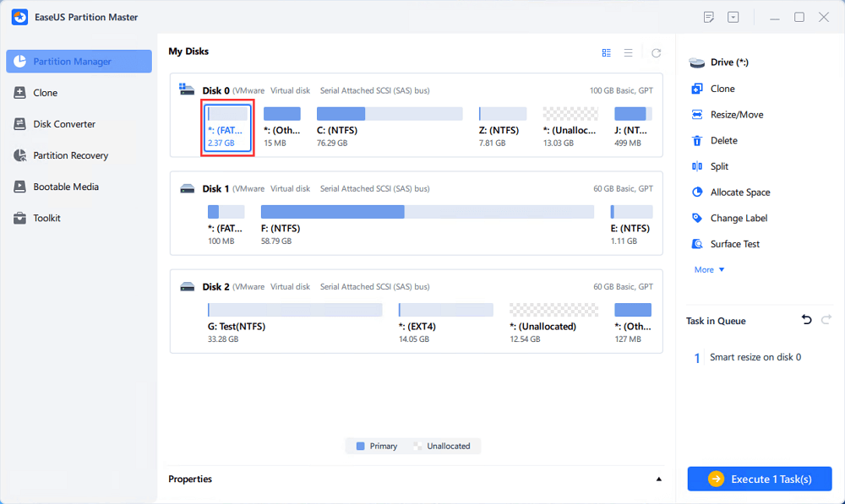Select the G: Test(NTFS) partition
The width and height of the screenshot is (845, 504).
coord(295,323)
